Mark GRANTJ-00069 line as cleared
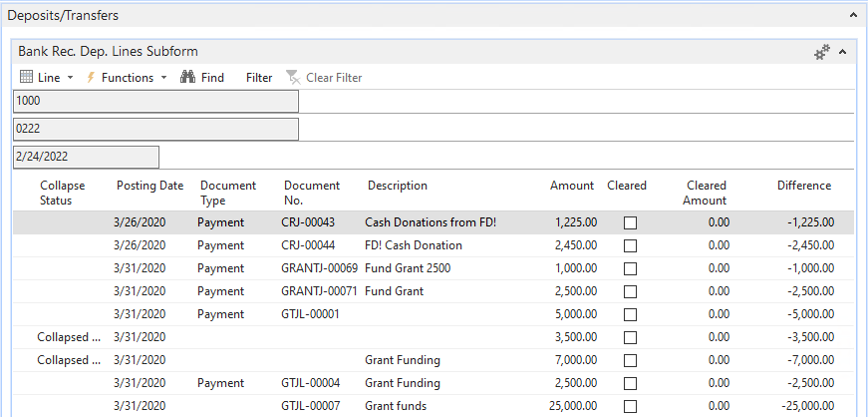The image size is (868, 417). 630,268
